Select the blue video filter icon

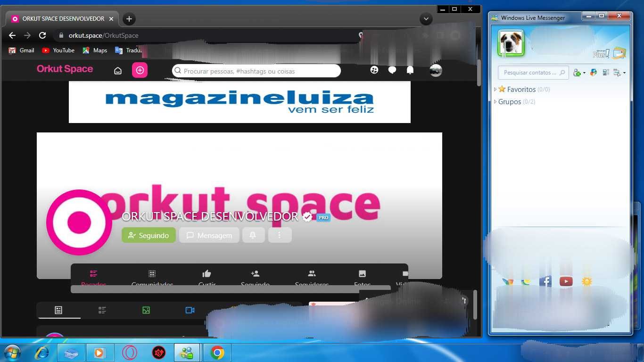[x=190, y=310]
